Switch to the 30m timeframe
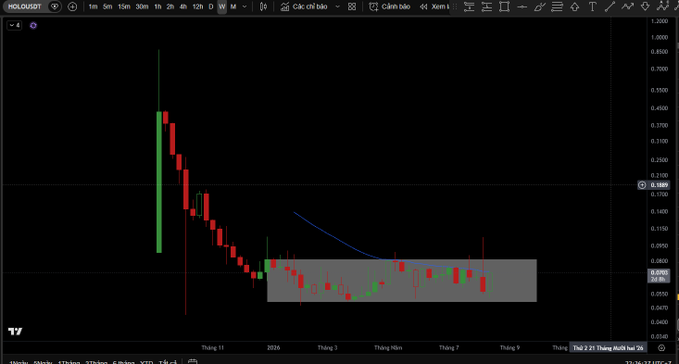The width and height of the screenshot is (679, 364). pyautogui.click(x=142, y=6)
